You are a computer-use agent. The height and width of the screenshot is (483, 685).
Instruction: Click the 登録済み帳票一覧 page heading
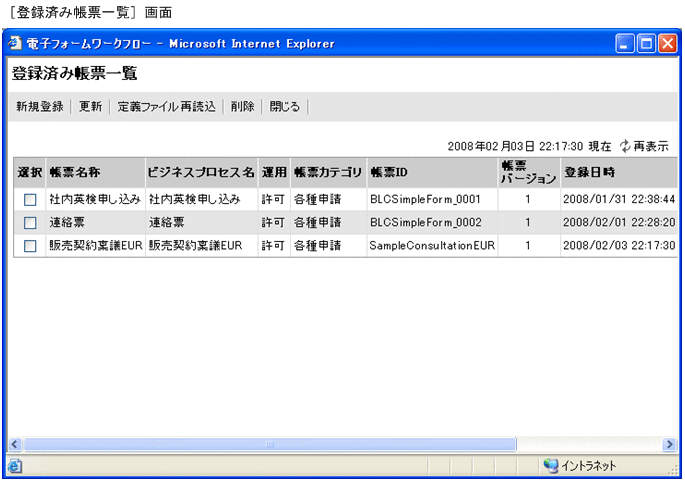coord(74,73)
